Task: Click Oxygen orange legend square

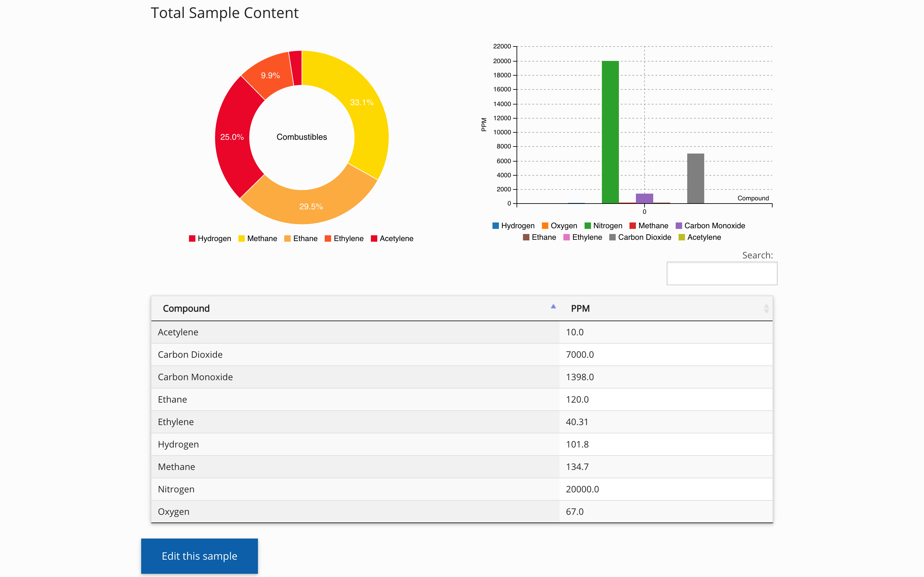Action: (545, 226)
